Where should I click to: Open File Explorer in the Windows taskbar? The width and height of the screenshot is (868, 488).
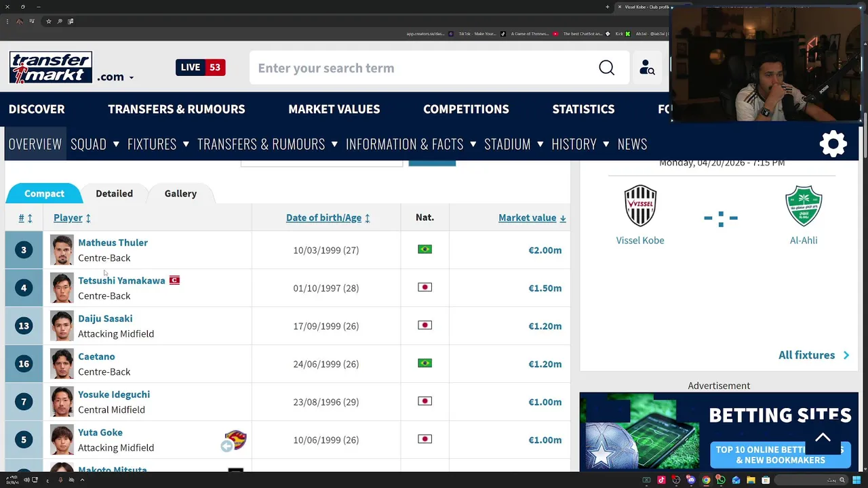pyautogui.click(x=751, y=480)
